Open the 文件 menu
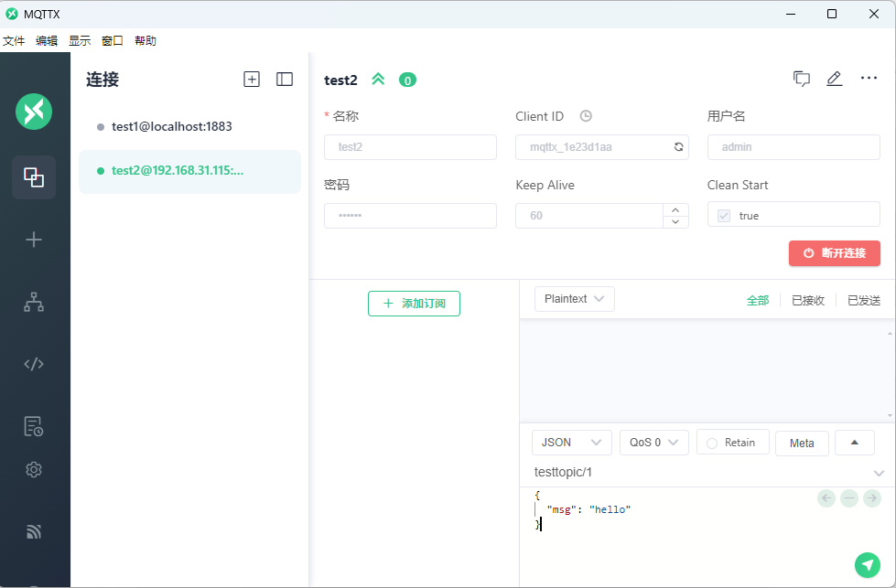Image resolution: width=896 pixels, height=588 pixels. tap(14, 41)
